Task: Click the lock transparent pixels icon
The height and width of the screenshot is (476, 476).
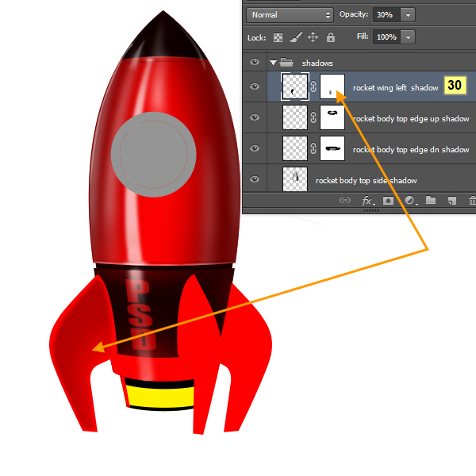Action: point(278,37)
